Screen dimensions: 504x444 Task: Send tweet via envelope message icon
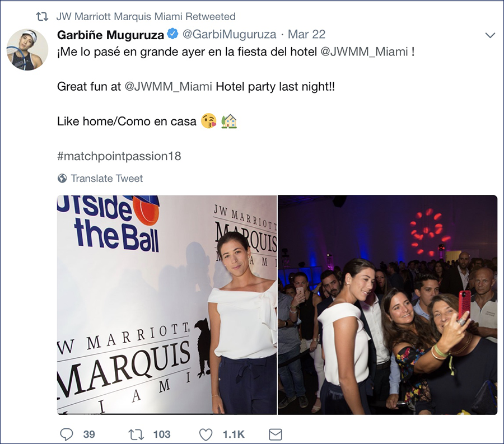(x=276, y=434)
